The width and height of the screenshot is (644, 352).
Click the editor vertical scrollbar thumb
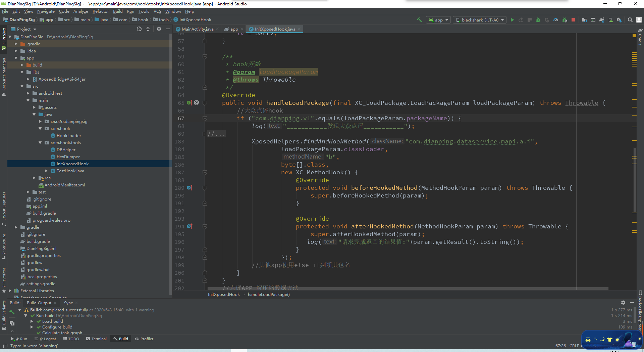coord(635,180)
